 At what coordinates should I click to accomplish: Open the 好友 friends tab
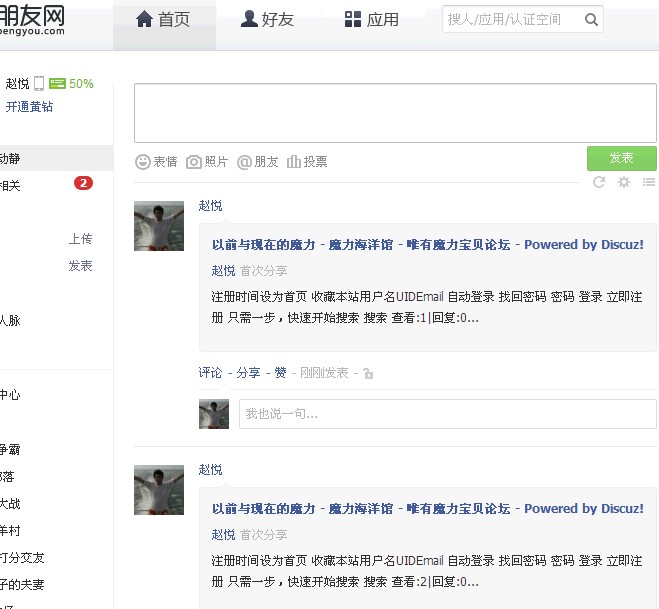tap(268, 19)
